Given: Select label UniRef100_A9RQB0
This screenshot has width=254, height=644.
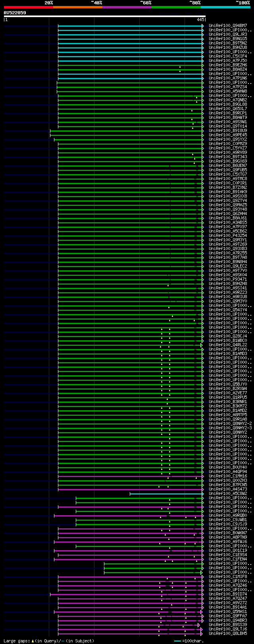Looking at the screenshot, I should (228, 516).
